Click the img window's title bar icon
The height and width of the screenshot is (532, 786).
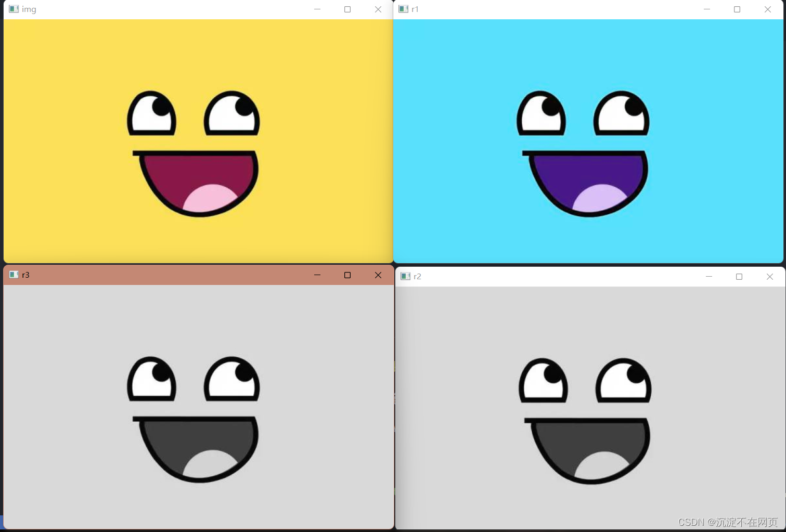pos(14,9)
